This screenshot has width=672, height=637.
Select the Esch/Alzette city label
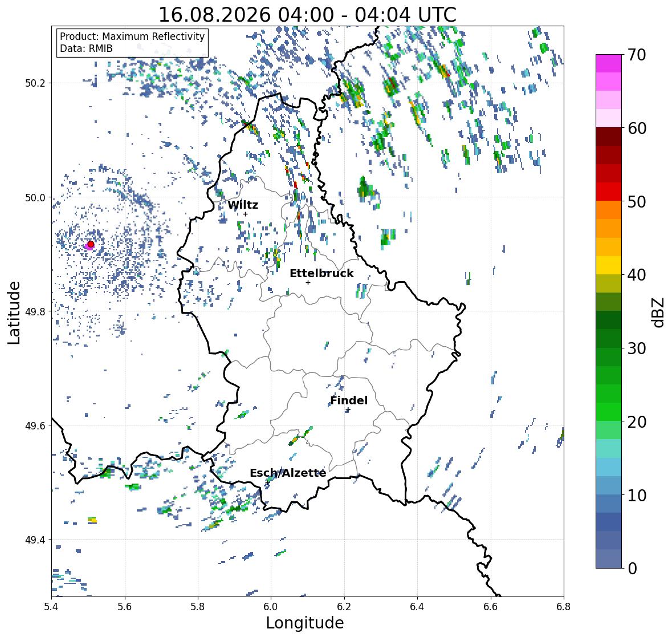(288, 473)
